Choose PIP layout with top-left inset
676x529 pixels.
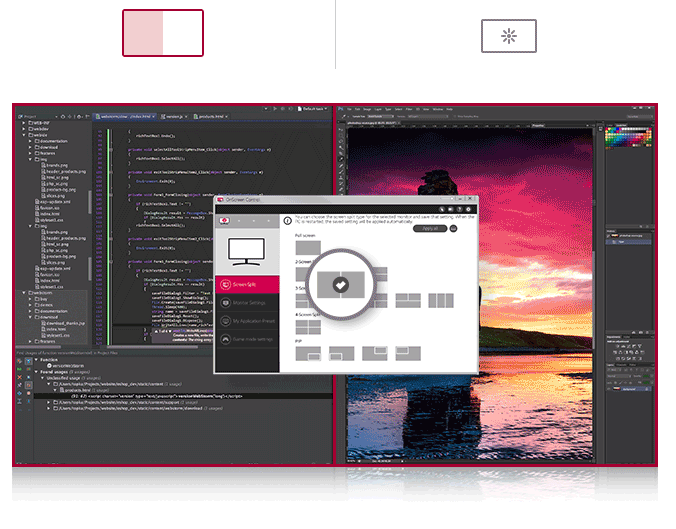[x=408, y=354]
